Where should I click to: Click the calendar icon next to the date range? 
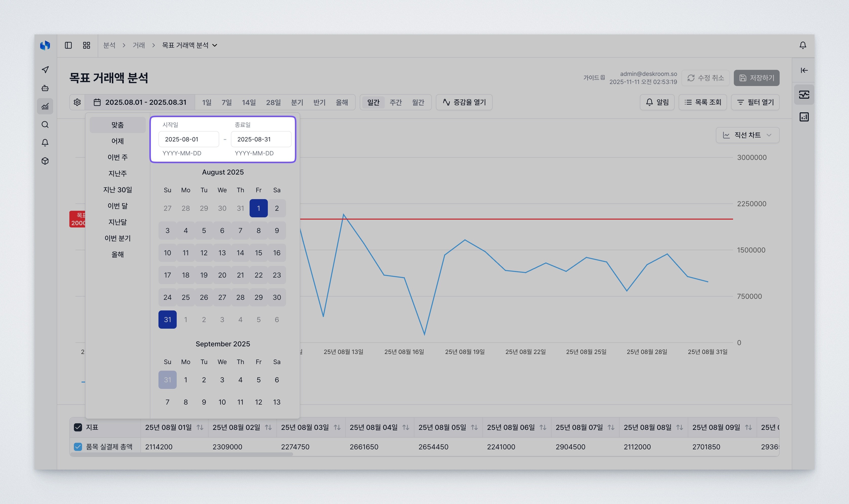coord(97,102)
